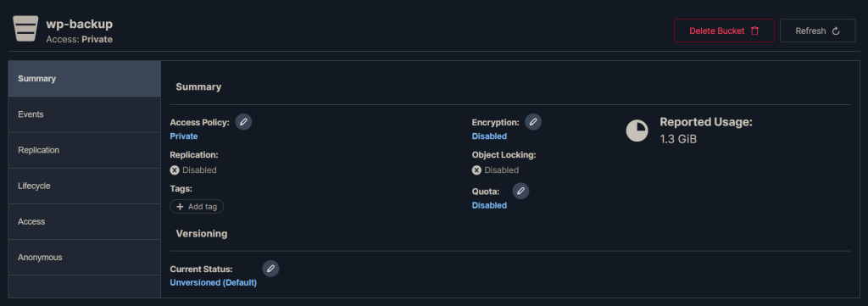Click the Unversioned (Default) status link
The width and height of the screenshot is (868, 306).
tap(213, 283)
